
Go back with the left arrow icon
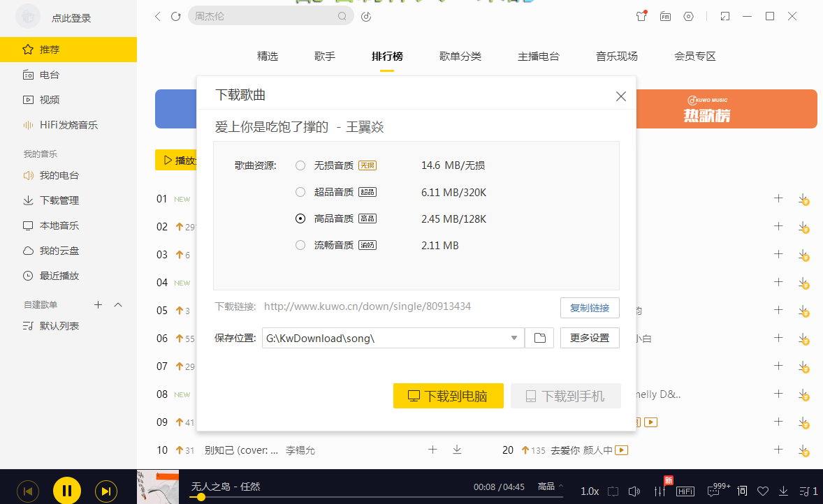[x=157, y=16]
